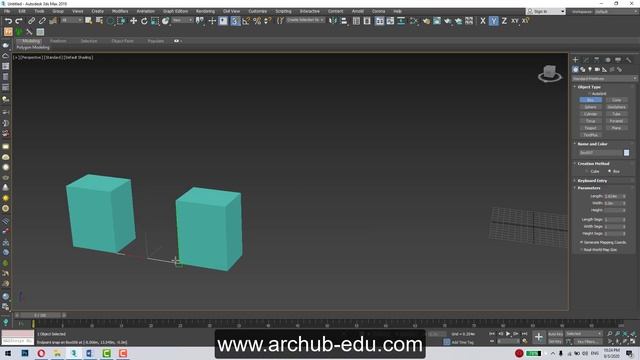This screenshot has height=360, width=640.
Task: Open the Modifiers menu
Action: click(120, 11)
